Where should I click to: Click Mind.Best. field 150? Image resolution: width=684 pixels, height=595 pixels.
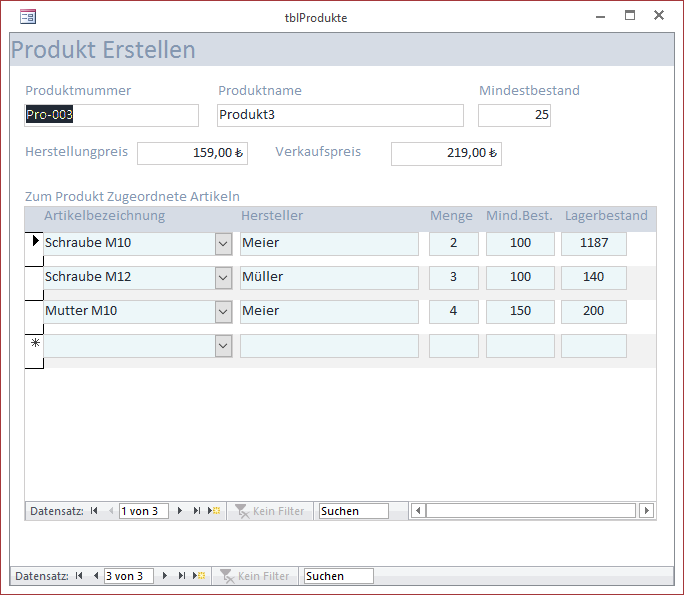(x=520, y=312)
